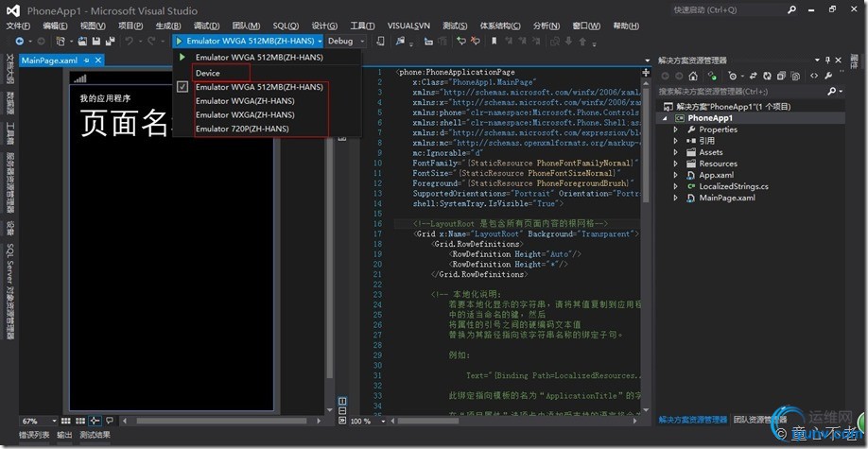Switch to 团队资源管理器 tab
The height and width of the screenshot is (449, 868).
pyautogui.click(x=759, y=420)
